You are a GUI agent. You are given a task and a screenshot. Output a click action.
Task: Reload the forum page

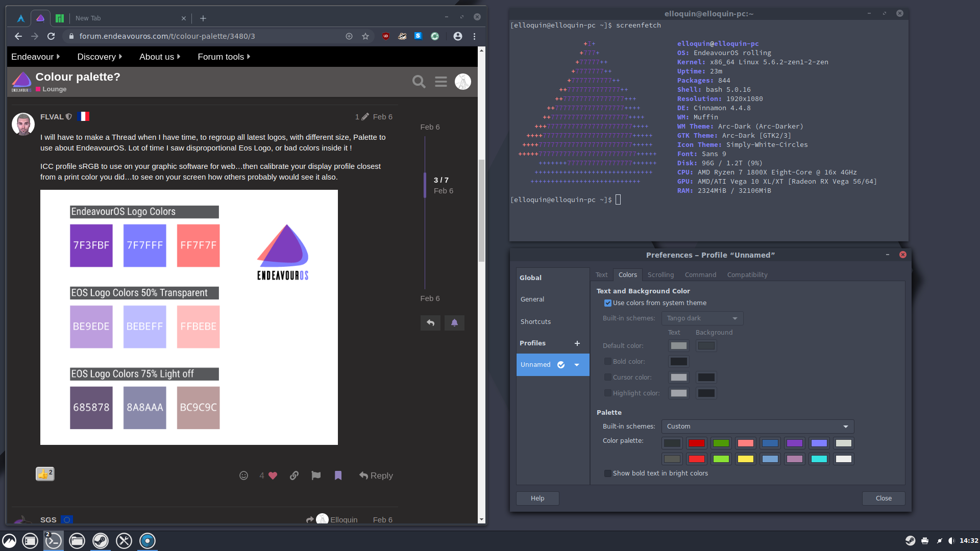pos(51,36)
